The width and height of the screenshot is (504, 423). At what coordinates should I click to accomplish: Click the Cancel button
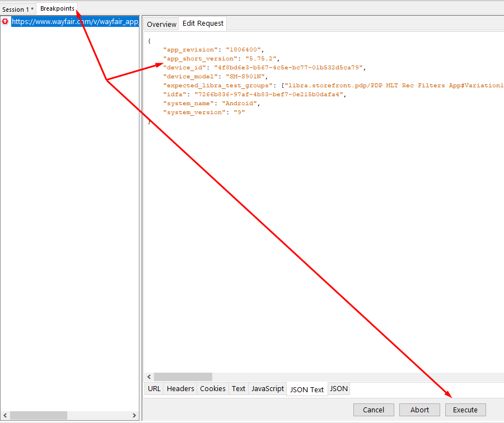(x=374, y=410)
